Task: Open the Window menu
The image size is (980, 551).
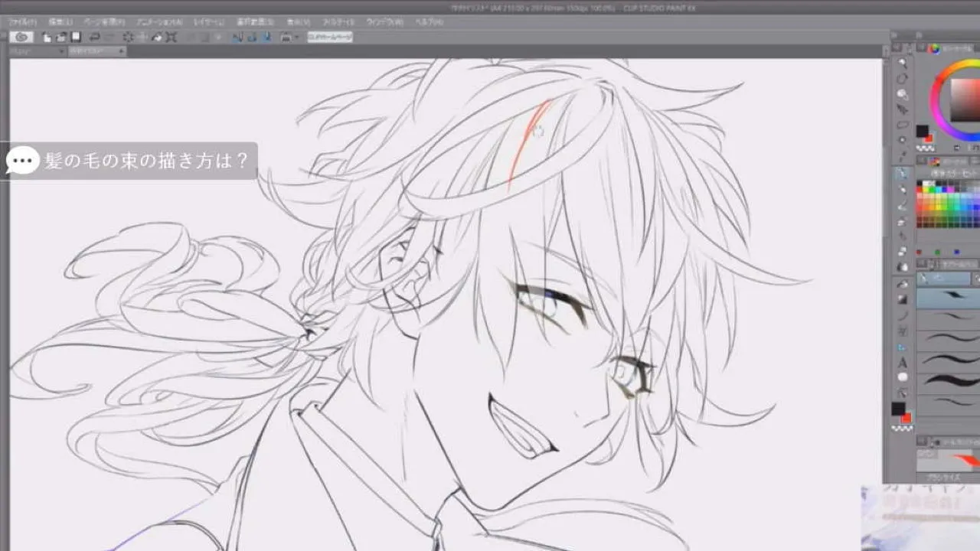Action: (384, 22)
